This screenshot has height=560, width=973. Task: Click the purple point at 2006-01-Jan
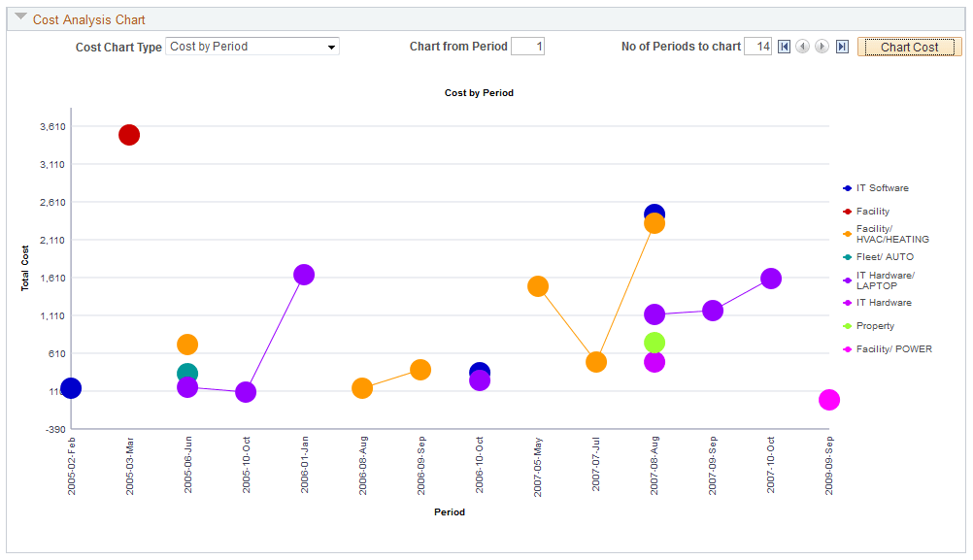point(304,275)
